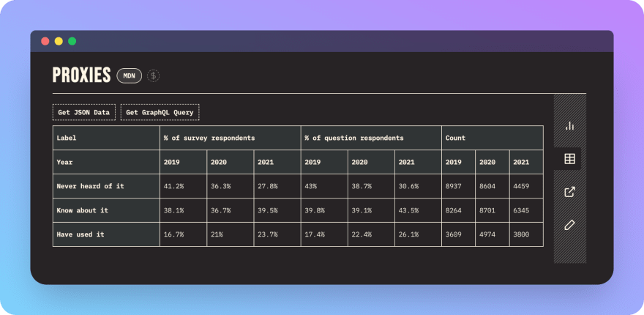
Task: Click the 8264 count cell
Action: (458, 210)
